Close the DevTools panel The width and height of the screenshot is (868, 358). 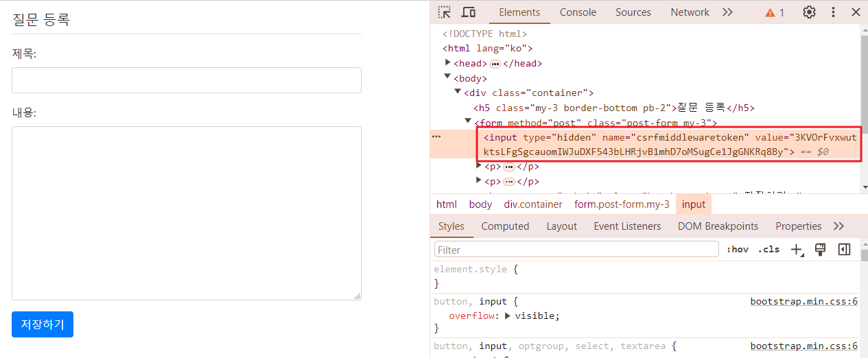[x=856, y=12]
